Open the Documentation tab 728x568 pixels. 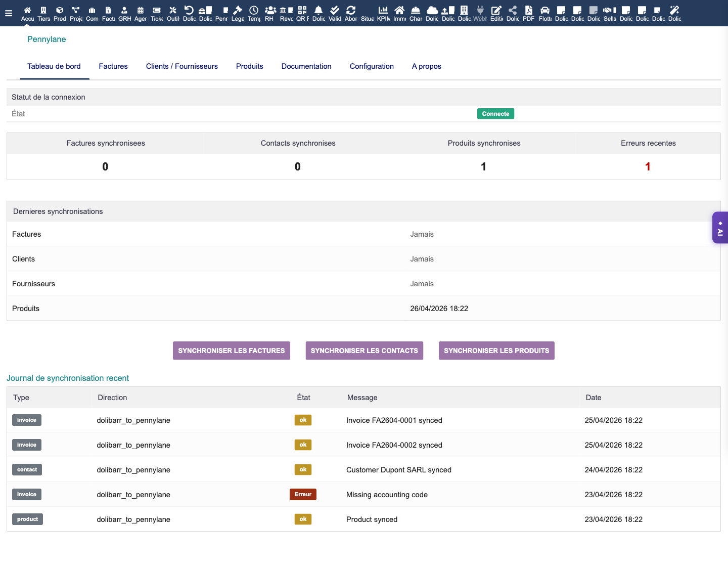pyautogui.click(x=306, y=66)
